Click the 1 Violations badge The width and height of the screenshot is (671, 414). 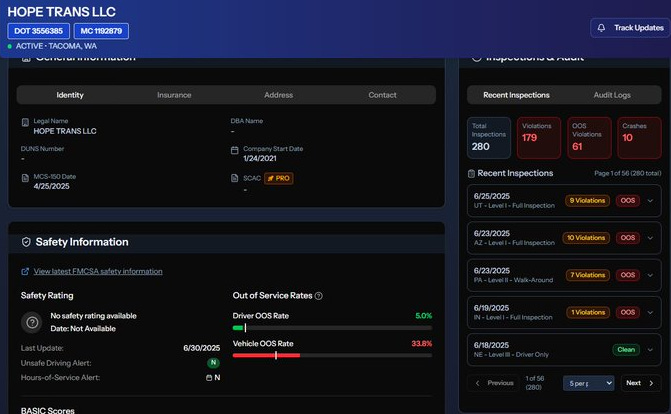coord(588,313)
